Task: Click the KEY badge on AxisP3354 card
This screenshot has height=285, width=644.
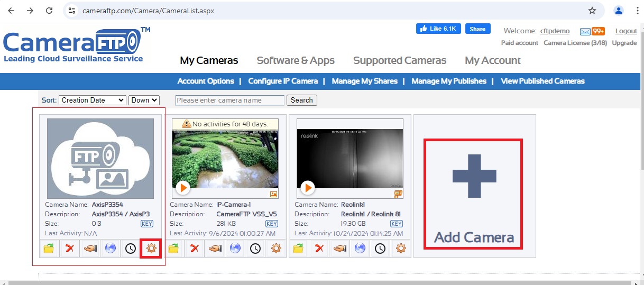Action: pyautogui.click(x=146, y=224)
